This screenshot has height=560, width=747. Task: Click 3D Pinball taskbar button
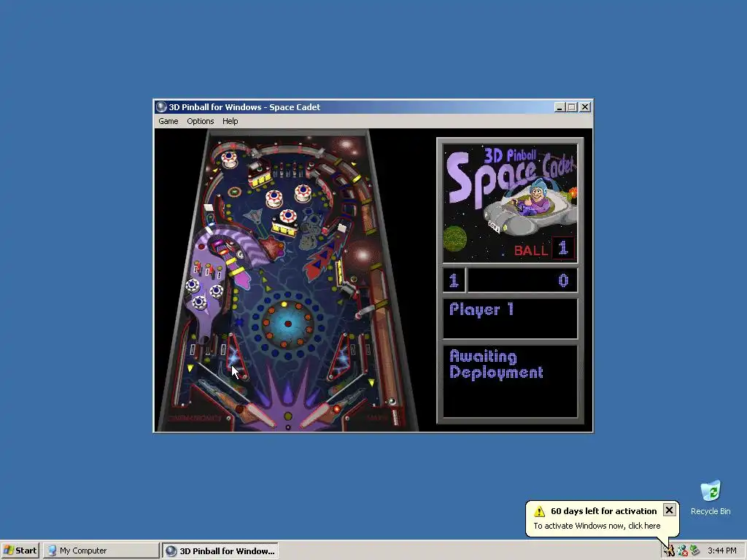[220, 551]
